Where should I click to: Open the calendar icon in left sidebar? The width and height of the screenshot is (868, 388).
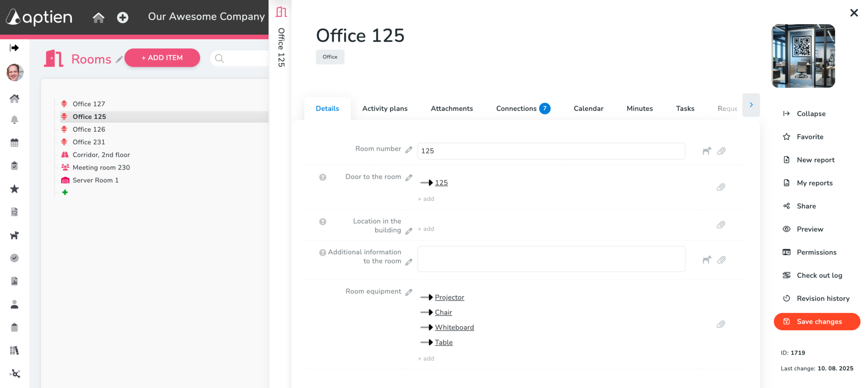click(14, 143)
